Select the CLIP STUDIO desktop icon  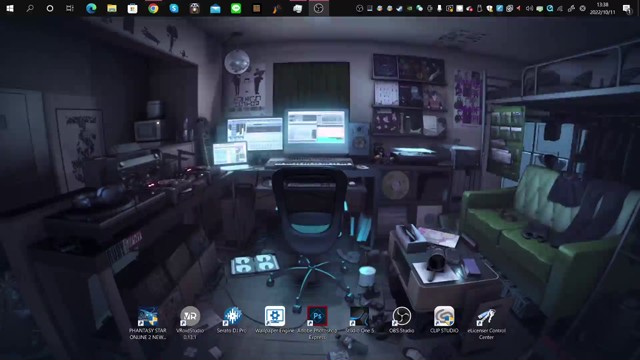pyautogui.click(x=444, y=320)
